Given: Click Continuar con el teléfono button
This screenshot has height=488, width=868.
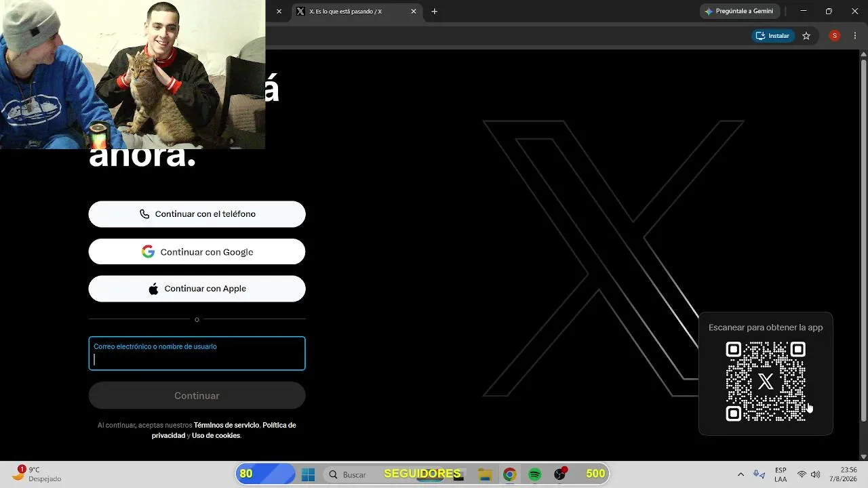Looking at the screenshot, I should (x=197, y=214).
